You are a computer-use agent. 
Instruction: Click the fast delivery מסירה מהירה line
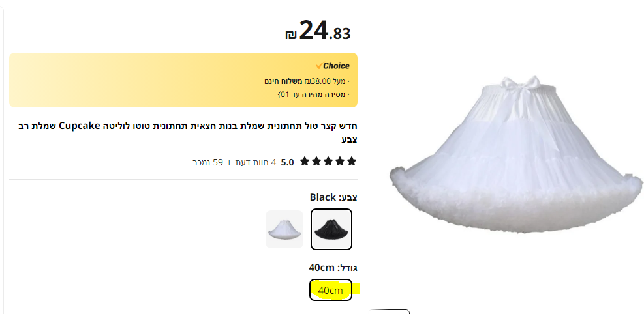[314, 94]
